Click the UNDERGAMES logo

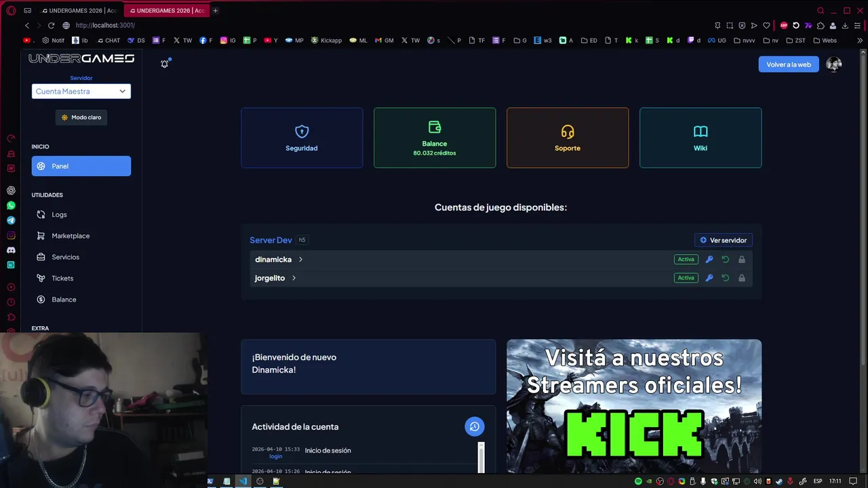pyautogui.click(x=81, y=59)
